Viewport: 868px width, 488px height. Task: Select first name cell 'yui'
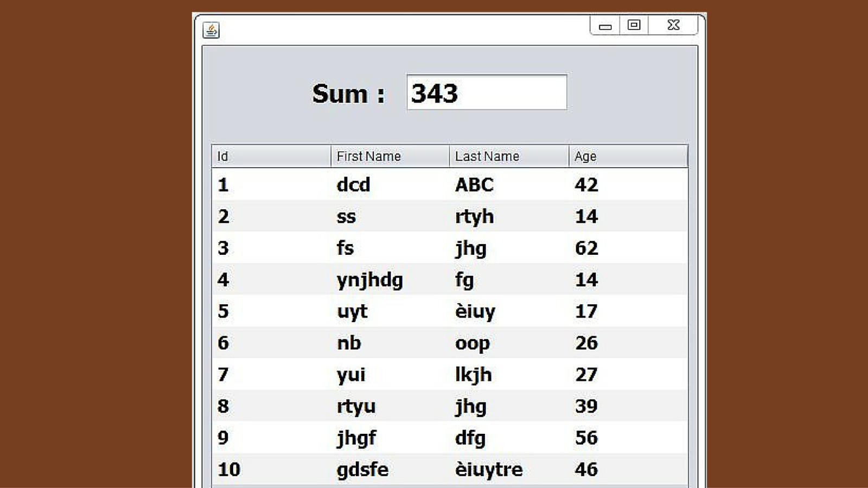(x=390, y=374)
